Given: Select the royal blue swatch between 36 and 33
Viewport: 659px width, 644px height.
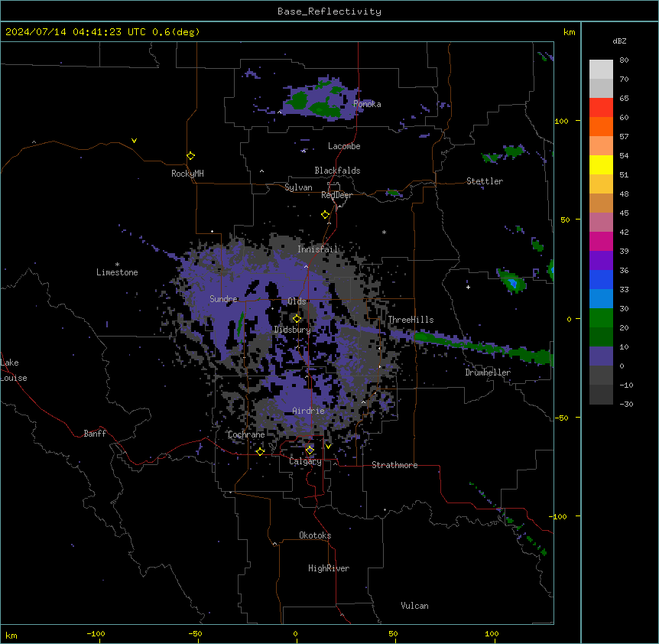Looking at the screenshot, I should coord(601,279).
